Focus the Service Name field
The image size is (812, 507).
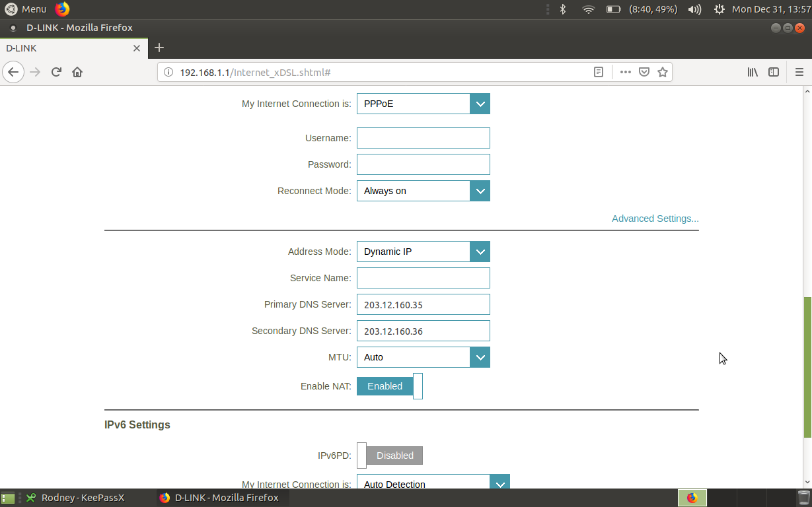[424, 278]
